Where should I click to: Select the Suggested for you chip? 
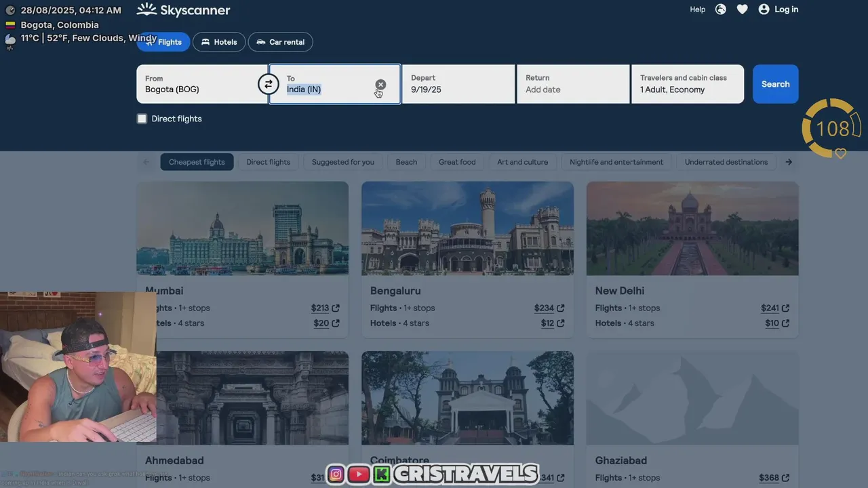[x=343, y=162]
